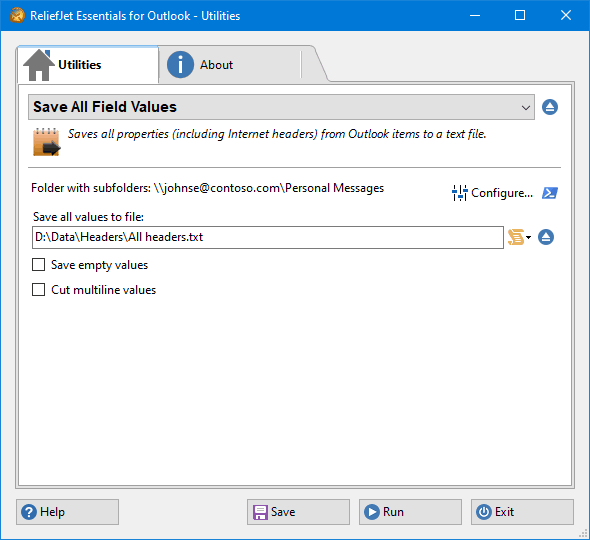
Task: Click the Run button
Action: tap(410, 512)
